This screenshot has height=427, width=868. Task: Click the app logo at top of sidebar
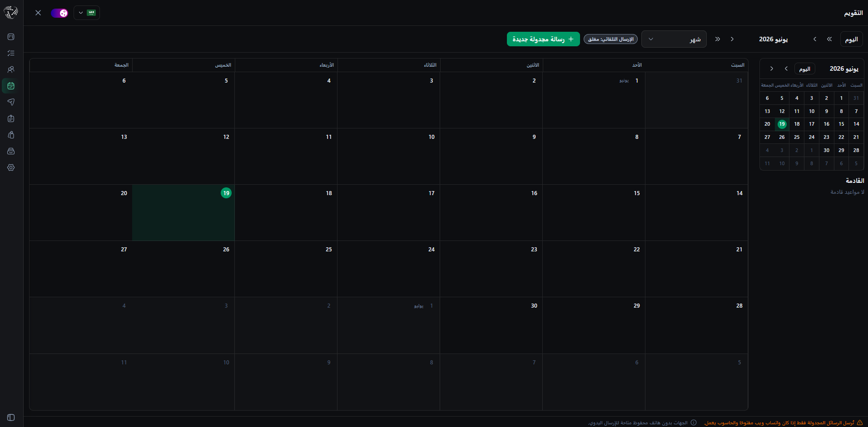click(x=11, y=13)
